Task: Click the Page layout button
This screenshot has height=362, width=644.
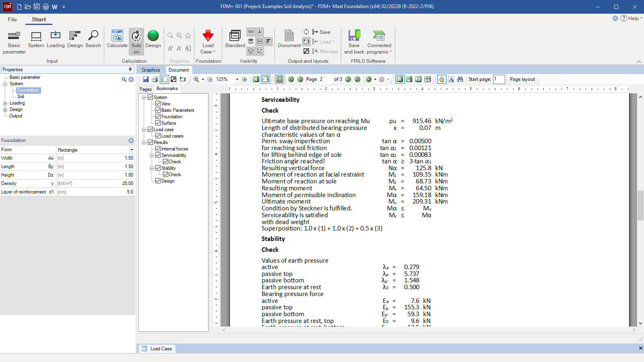Action: pyautogui.click(x=522, y=79)
